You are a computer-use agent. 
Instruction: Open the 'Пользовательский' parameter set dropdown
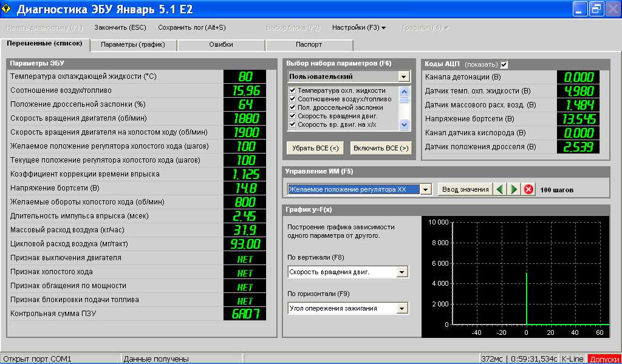(403, 76)
